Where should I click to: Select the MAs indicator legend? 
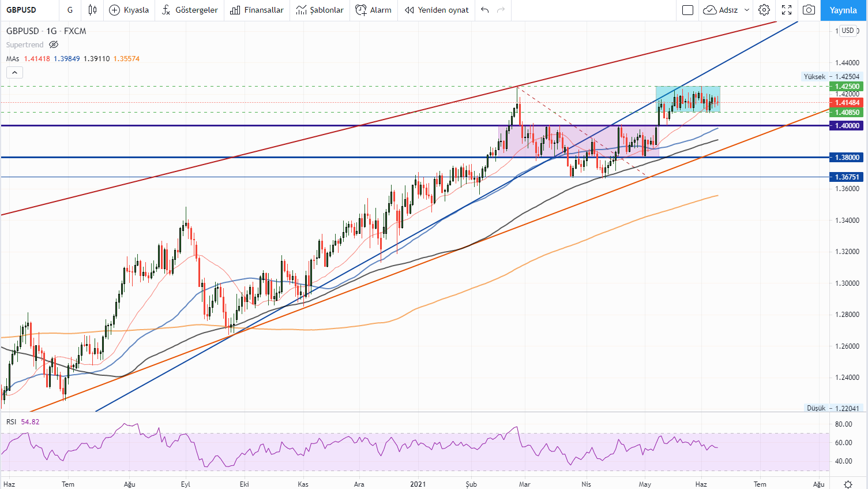(x=13, y=59)
